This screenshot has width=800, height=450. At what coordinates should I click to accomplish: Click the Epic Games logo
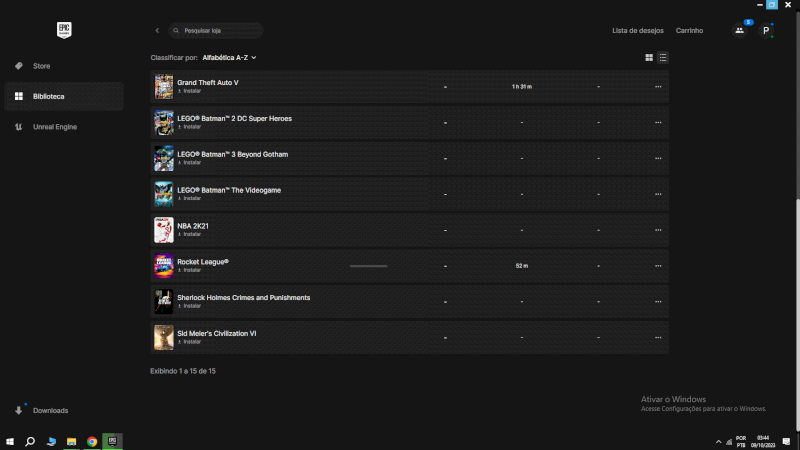click(65, 30)
